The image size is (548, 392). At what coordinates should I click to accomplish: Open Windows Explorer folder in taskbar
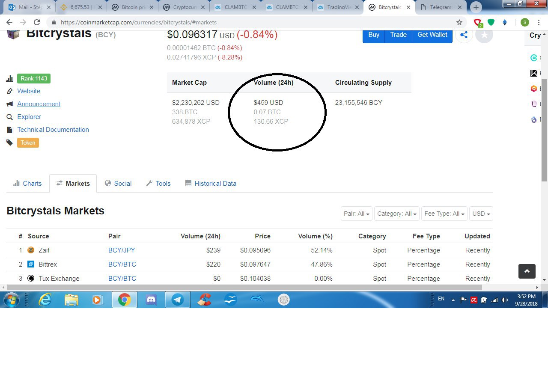(x=71, y=300)
